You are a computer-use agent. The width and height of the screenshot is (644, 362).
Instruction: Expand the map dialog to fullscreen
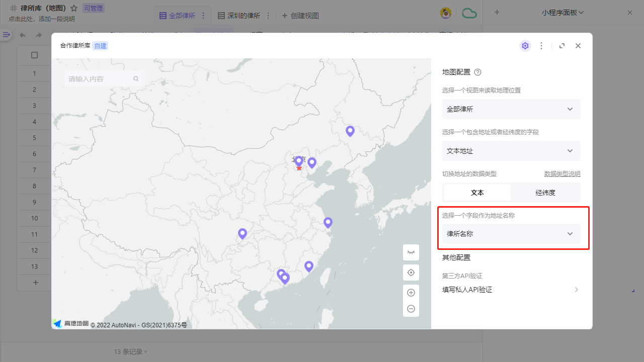562,46
